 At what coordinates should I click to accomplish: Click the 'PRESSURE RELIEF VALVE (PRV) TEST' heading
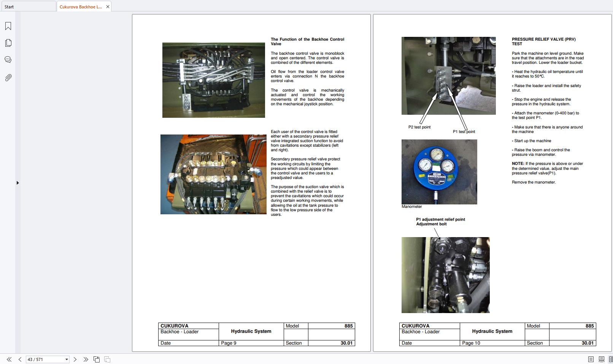click(543, 41)
